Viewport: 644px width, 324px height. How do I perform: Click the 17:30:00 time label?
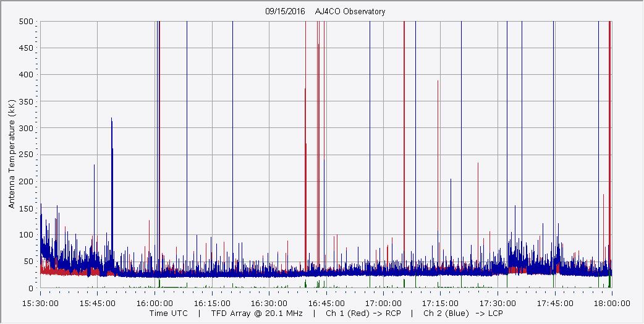pos(498,304)
